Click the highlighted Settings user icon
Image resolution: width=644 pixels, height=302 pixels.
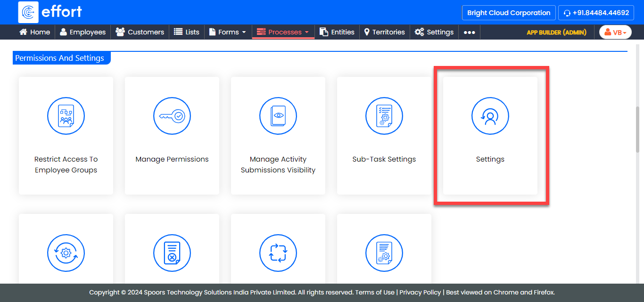pos(490,116)
